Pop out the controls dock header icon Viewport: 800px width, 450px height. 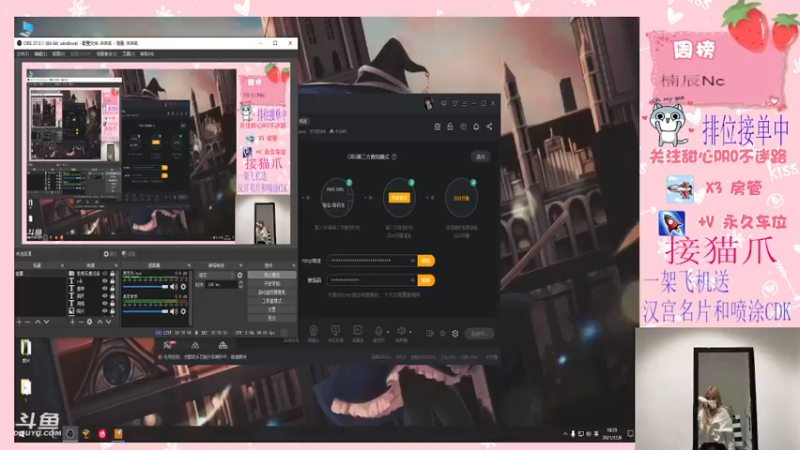pos(294,265)
